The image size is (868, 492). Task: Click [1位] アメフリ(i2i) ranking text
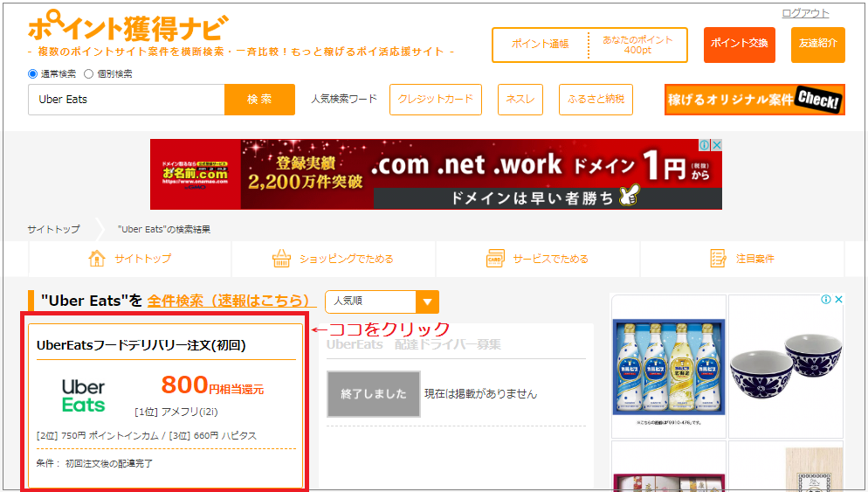[176, 412]
